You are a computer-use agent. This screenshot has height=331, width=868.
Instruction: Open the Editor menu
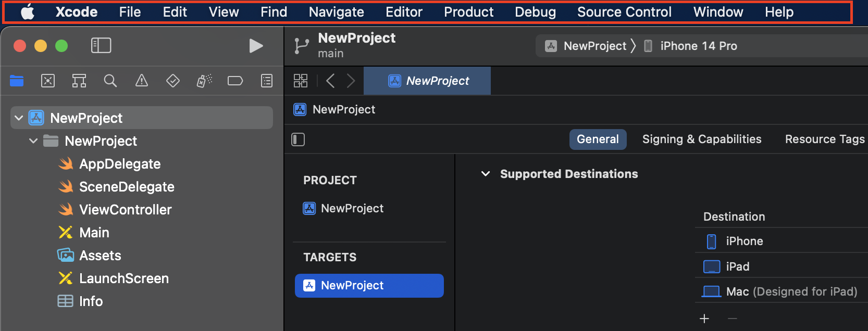tap(404, 12)
